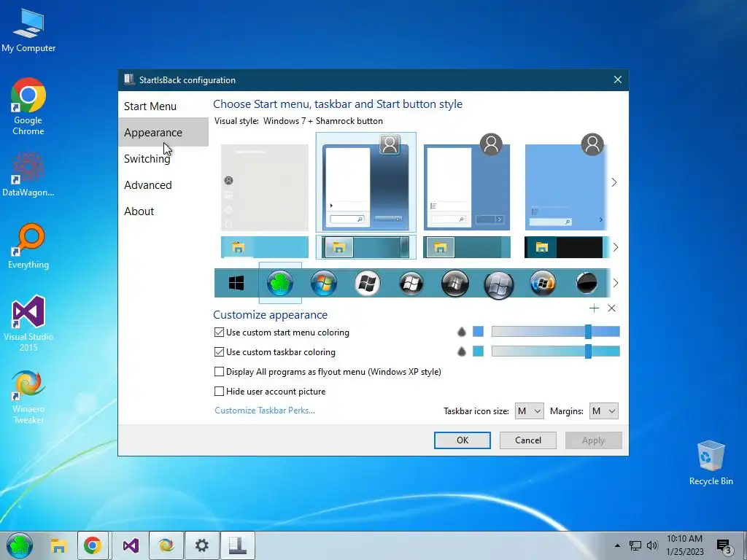Click the OK button

[462, 440]
